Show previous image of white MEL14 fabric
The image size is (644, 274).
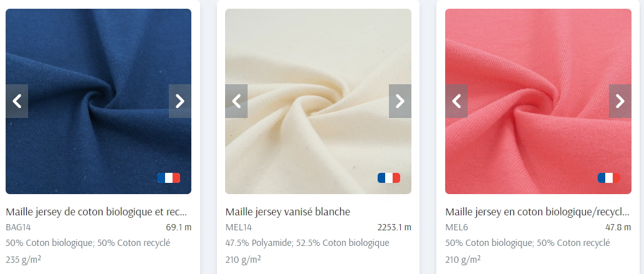tap(236, 101)
